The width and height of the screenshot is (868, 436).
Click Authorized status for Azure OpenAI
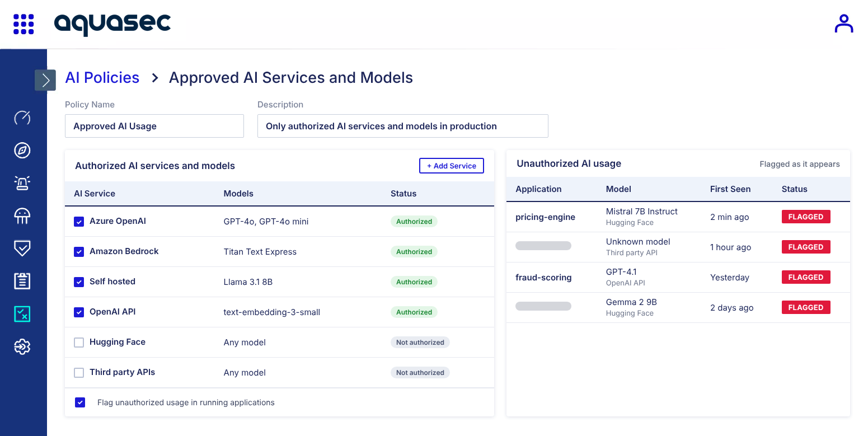click(x=414, y=222)
